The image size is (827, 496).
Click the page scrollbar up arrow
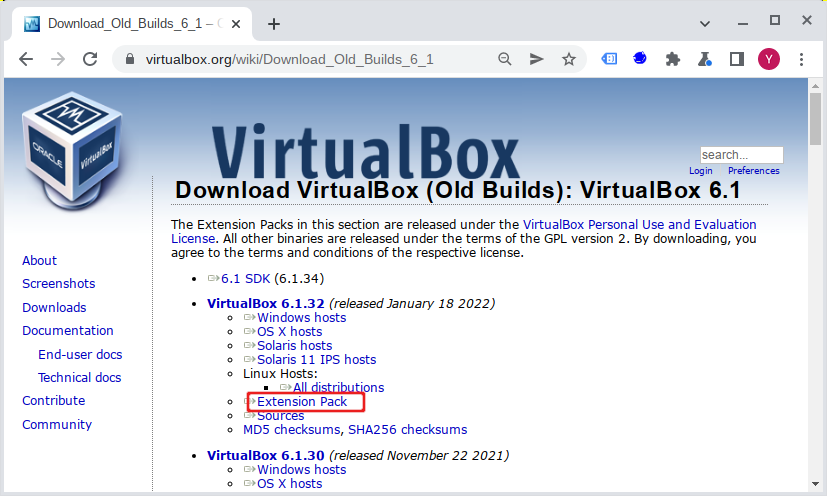tap(815, 85)
